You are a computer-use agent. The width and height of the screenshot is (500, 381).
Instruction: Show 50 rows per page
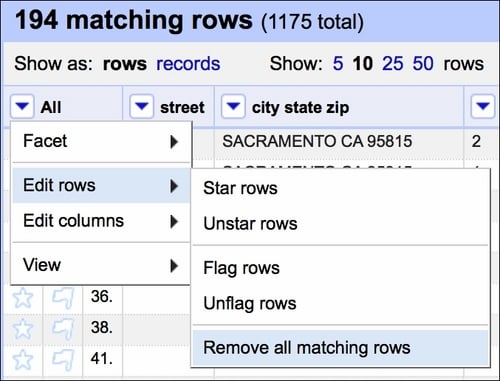coord(423,63)
